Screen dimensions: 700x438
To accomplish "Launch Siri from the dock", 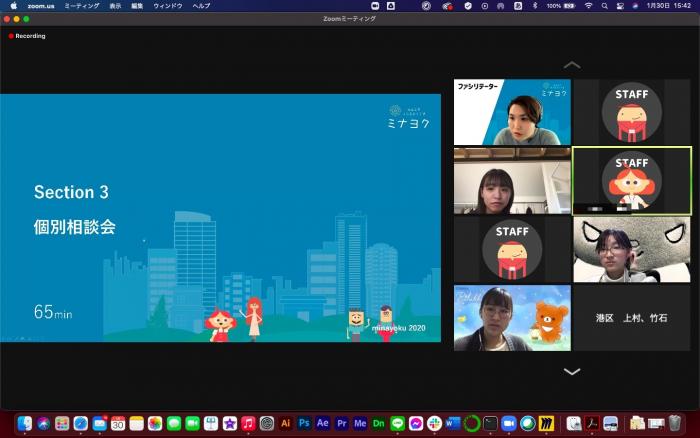I will [x=43, y=423].
